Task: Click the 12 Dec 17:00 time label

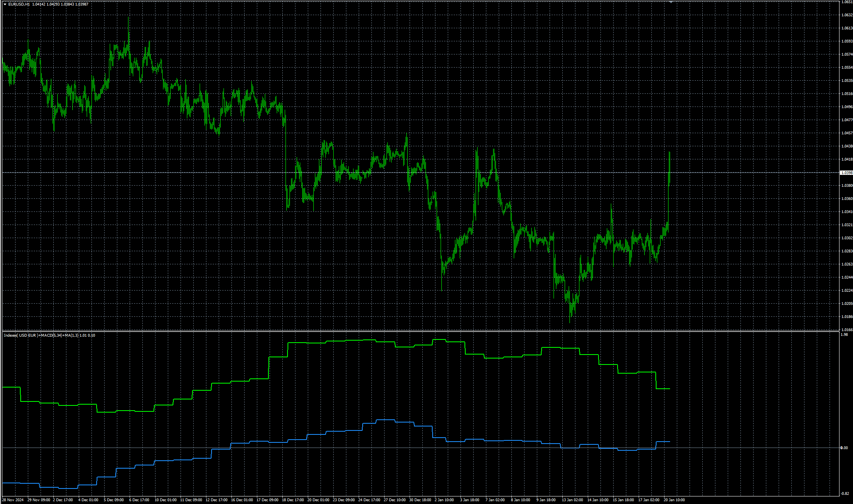Action: (217, 500)
